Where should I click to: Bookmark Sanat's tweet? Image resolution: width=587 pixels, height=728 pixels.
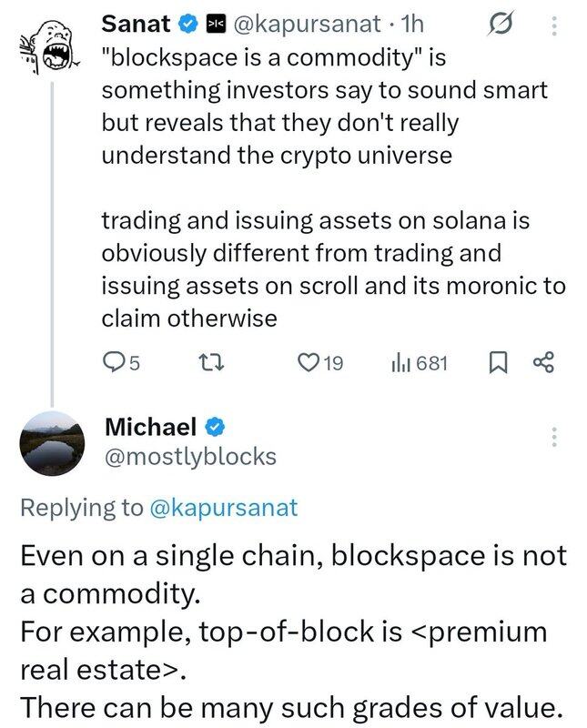498,363
